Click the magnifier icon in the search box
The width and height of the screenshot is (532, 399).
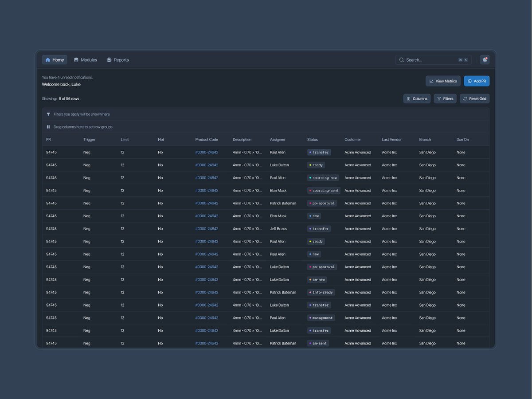(402, 60)
